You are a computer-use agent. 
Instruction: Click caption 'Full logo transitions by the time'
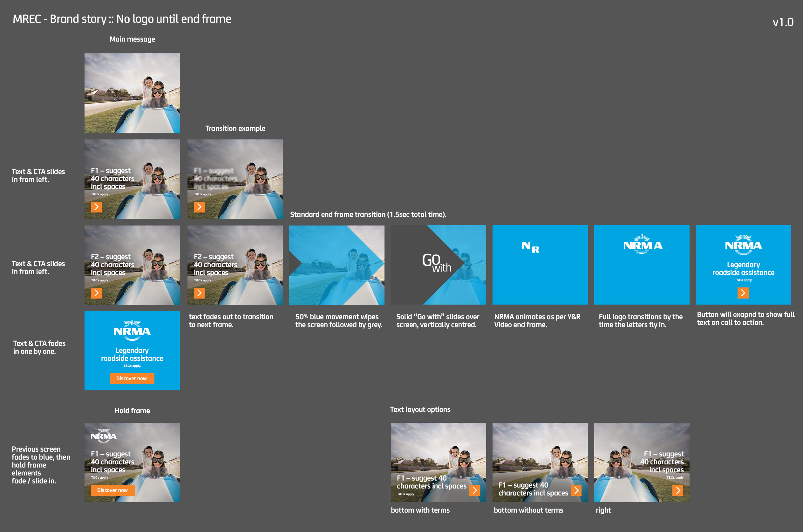(x=640, y=320)
